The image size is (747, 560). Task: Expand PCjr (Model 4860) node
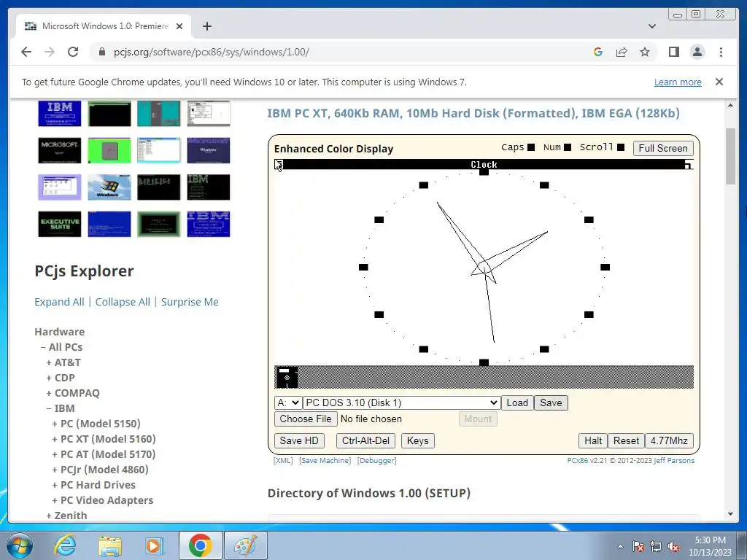[100, 470]
